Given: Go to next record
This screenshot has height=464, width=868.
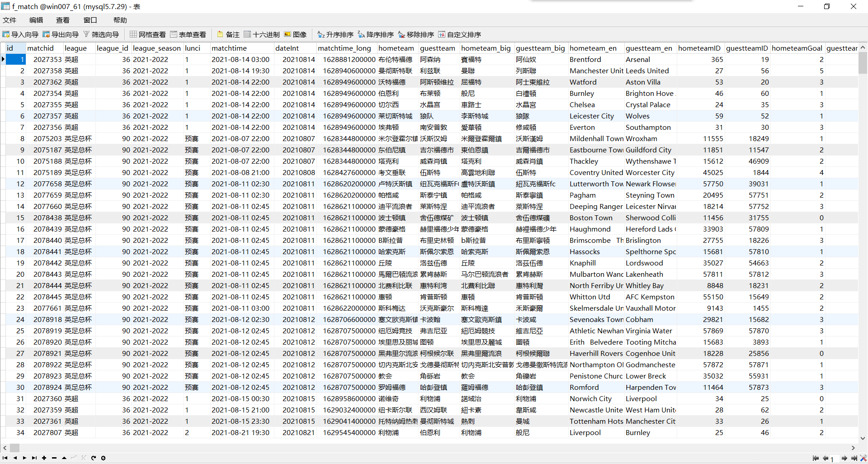Looking at the screenshot, I should 24,458.
